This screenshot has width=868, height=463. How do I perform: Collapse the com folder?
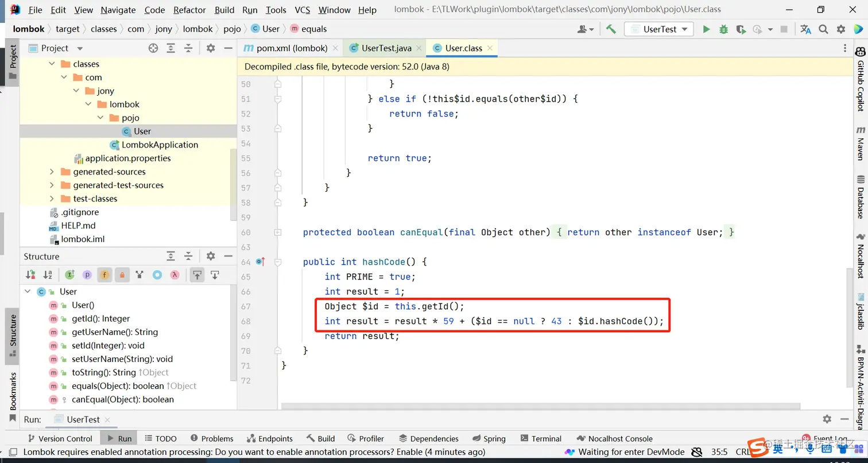point(64,77)
